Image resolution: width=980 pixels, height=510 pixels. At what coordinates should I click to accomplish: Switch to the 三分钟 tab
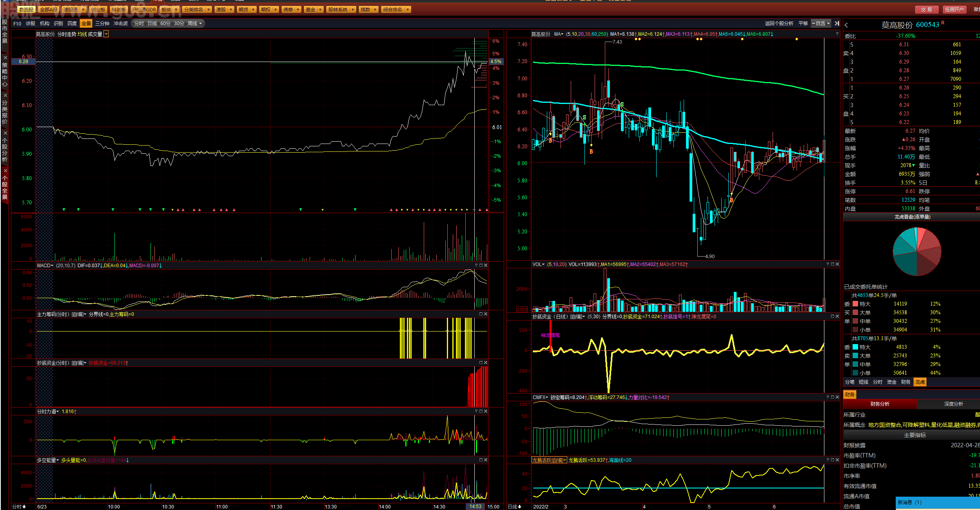[x=102, y=24]
